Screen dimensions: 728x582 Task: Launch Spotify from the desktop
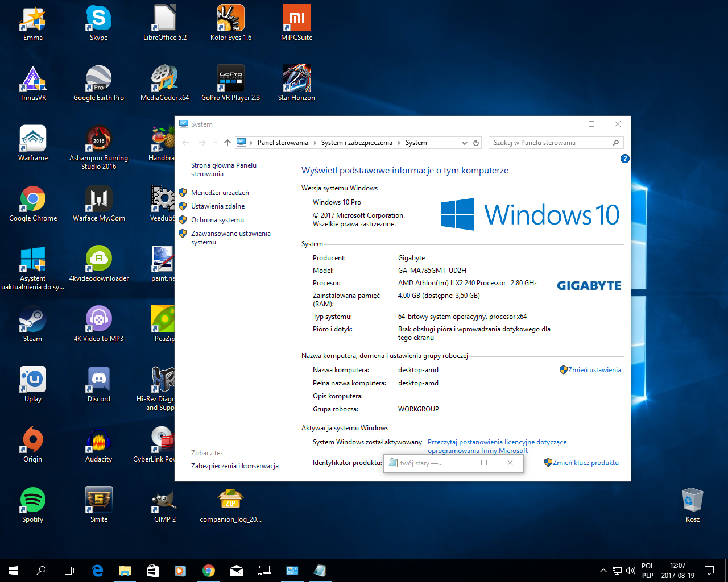(x=33, y=500)
